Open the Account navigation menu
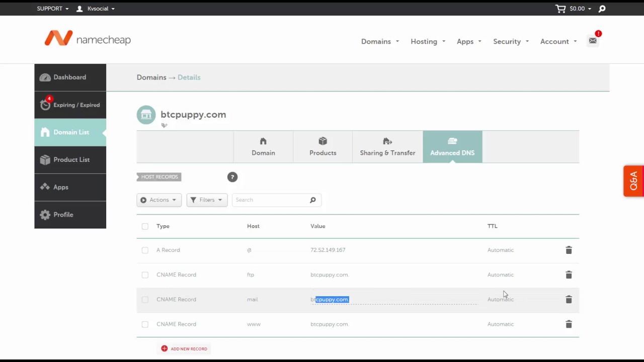 (x=558, y=41)
